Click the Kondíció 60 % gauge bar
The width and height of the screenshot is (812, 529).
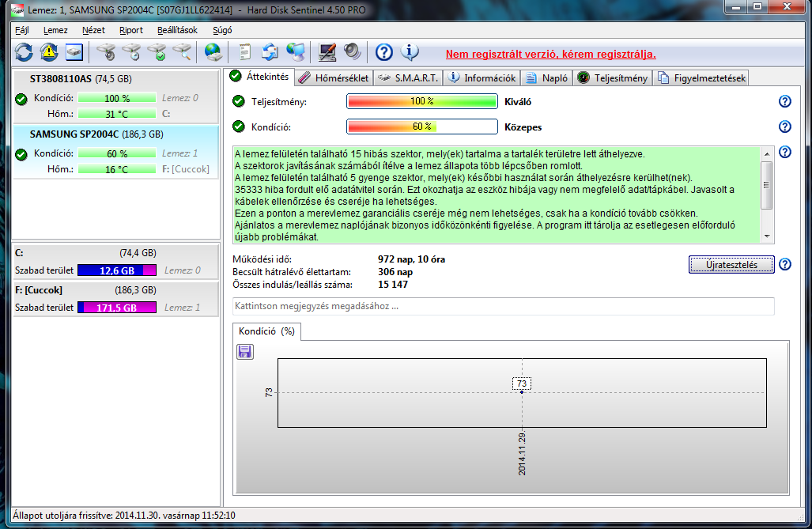422,127
